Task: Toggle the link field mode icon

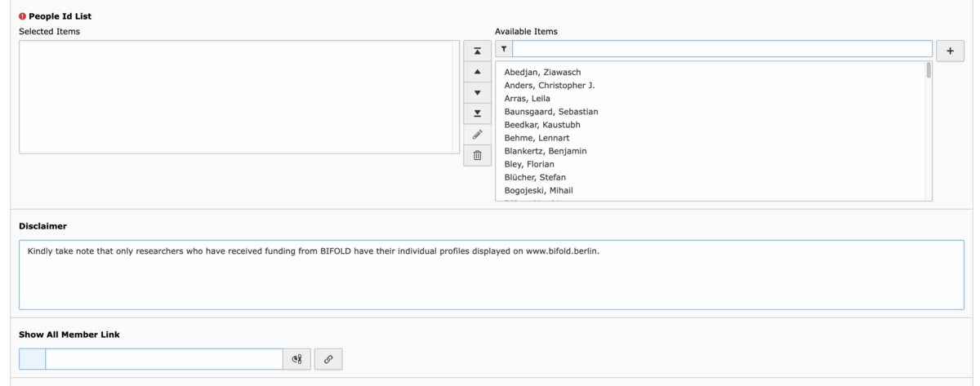Action: 297,359
